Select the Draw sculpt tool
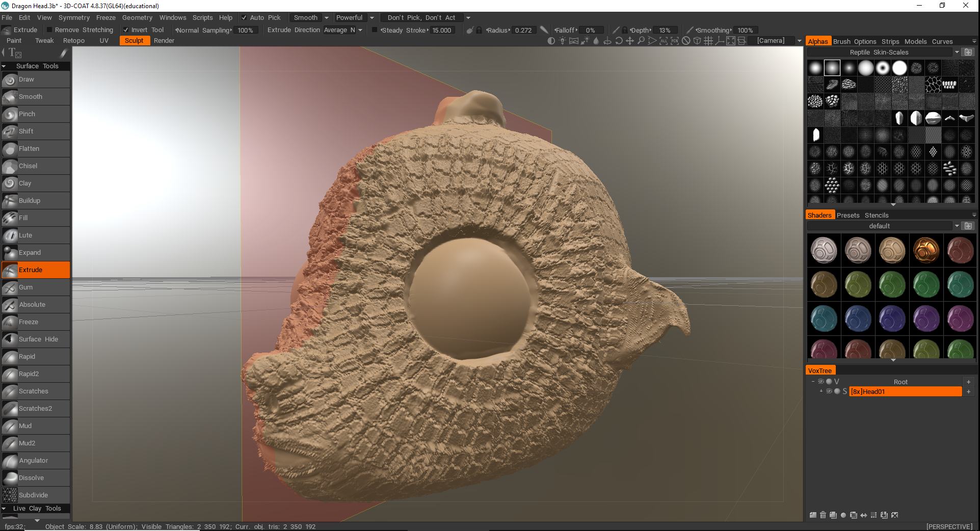The width and height of the screenshot is (980, 531). (36, 79)
